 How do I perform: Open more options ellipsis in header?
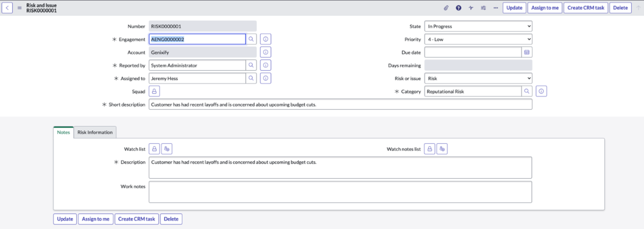(495, 8)
